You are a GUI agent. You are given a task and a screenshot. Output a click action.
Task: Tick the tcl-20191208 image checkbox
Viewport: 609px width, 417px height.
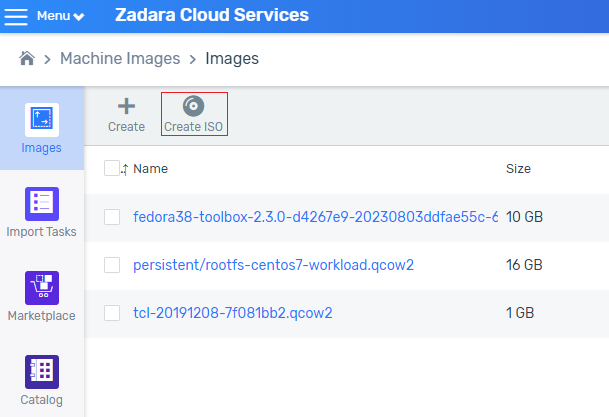pyautogui.click(x=112, y=313)
